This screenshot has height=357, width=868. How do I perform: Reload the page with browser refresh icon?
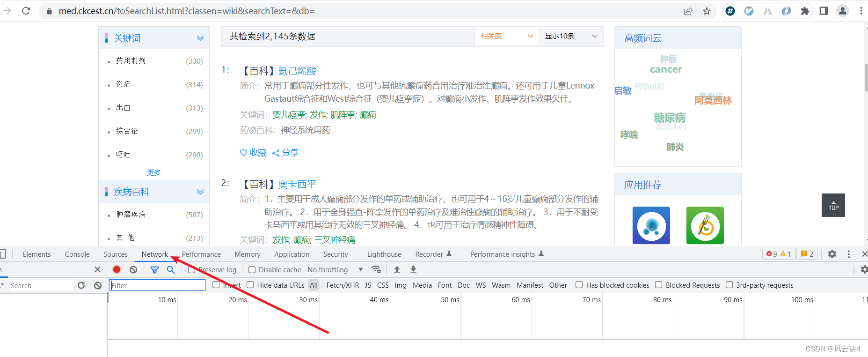point(26,11)
